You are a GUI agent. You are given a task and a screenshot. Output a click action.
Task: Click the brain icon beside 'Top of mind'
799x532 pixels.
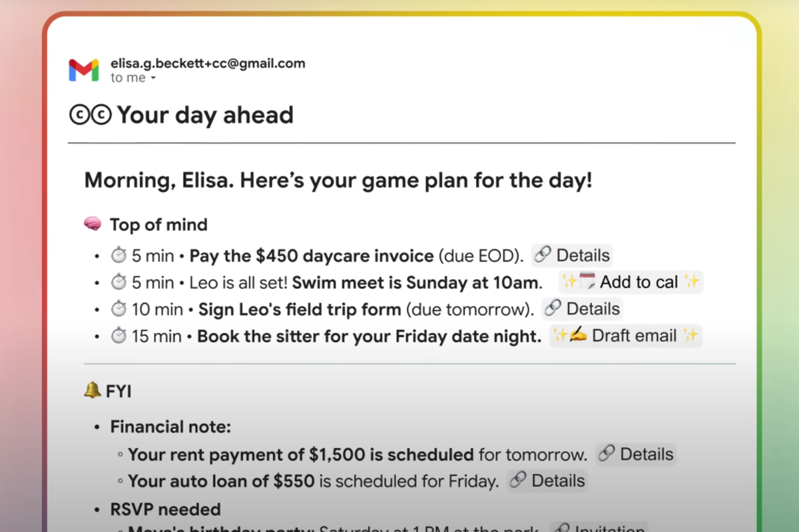click(93, 224)
